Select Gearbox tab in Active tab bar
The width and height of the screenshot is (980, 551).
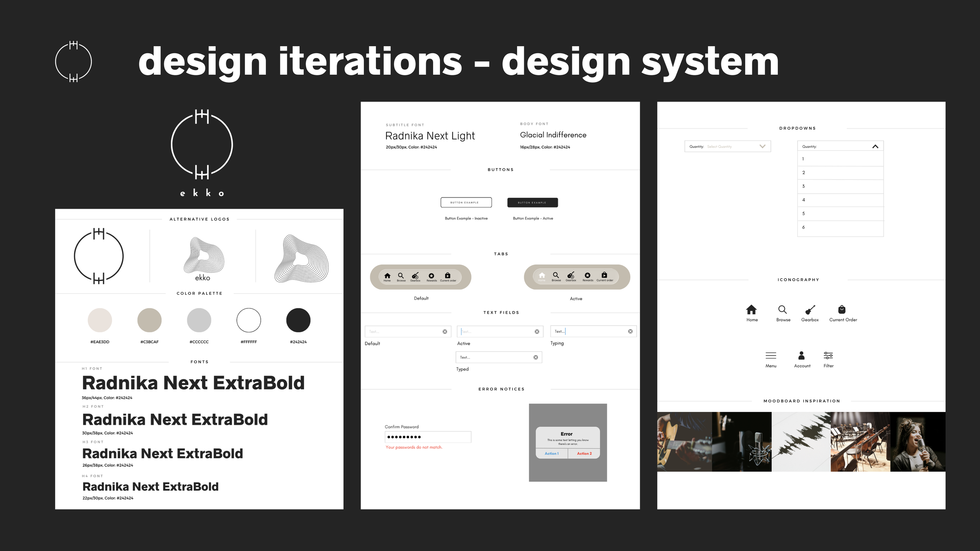[571, 276]
